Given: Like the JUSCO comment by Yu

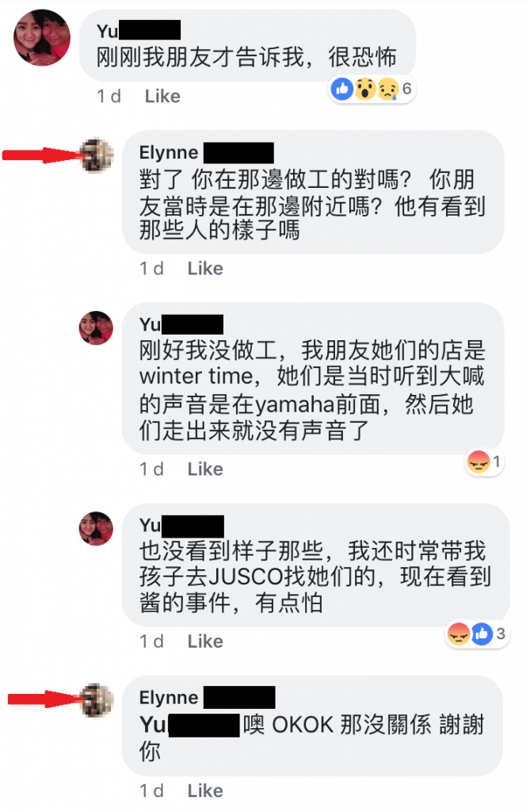Looking at the screenshot, I should tap(205, 642).
